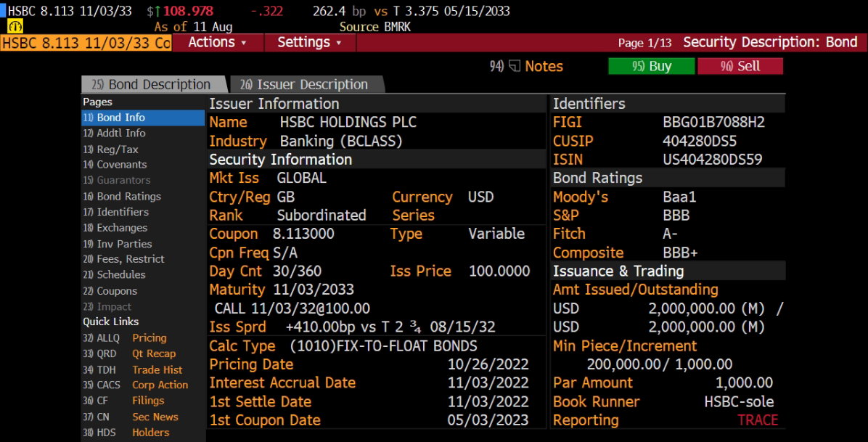Click the Book Runner value HSBC-sole
Viewport: 868px width, 442px height.
pyautogui.click(x=739, y=401)
